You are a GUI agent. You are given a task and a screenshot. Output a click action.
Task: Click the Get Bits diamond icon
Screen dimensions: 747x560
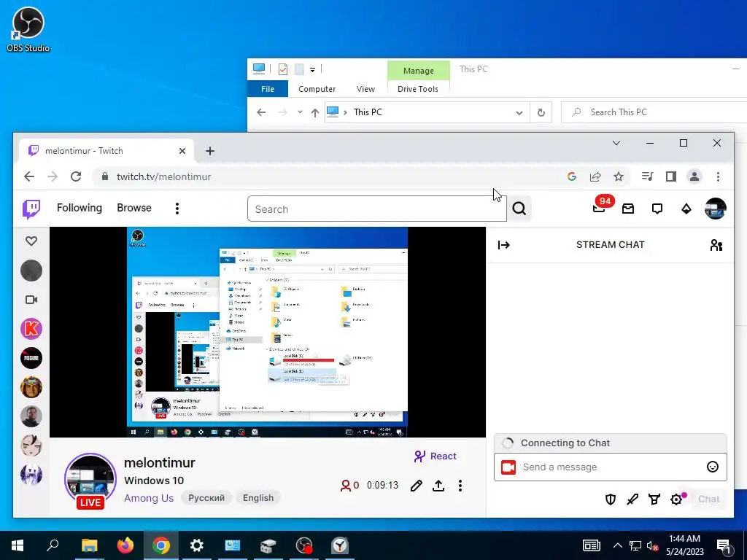(x=686, y=209)
